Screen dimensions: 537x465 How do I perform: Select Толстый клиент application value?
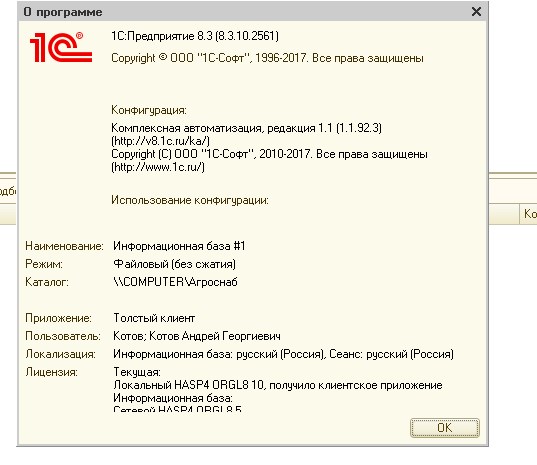tap(154, 318)
